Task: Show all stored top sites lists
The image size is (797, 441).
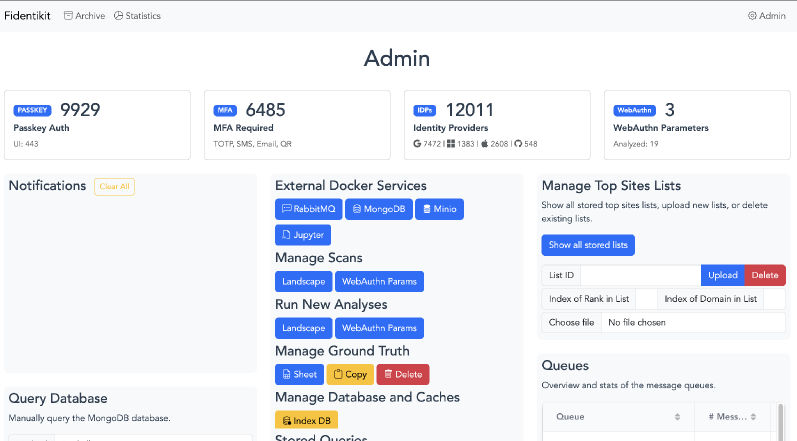Action: (x=588, y=245)
